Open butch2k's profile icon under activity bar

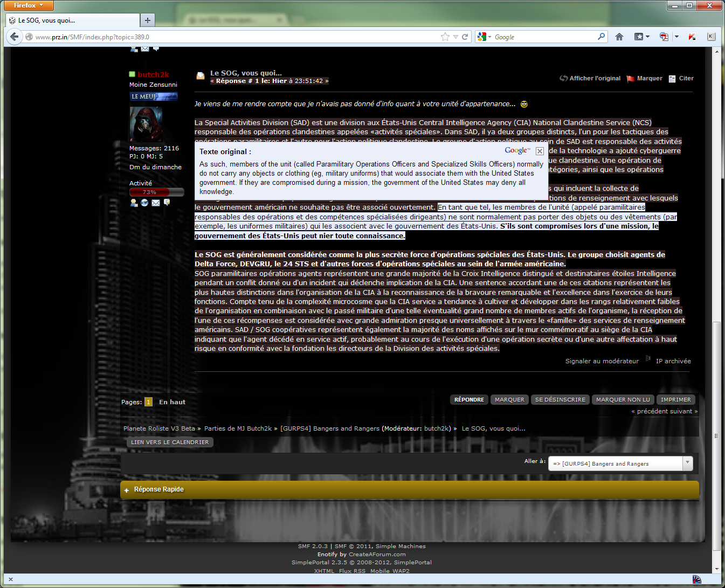click(134, 203)
